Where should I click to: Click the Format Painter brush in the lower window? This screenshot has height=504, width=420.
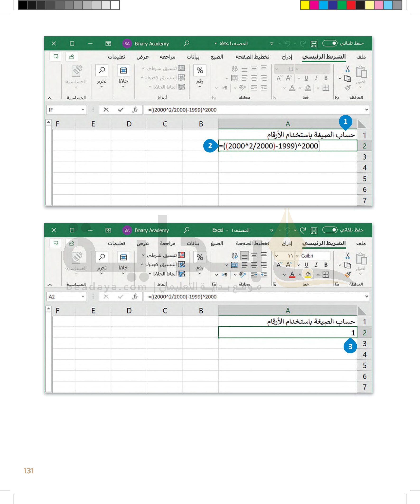click(x=347, y=274)
